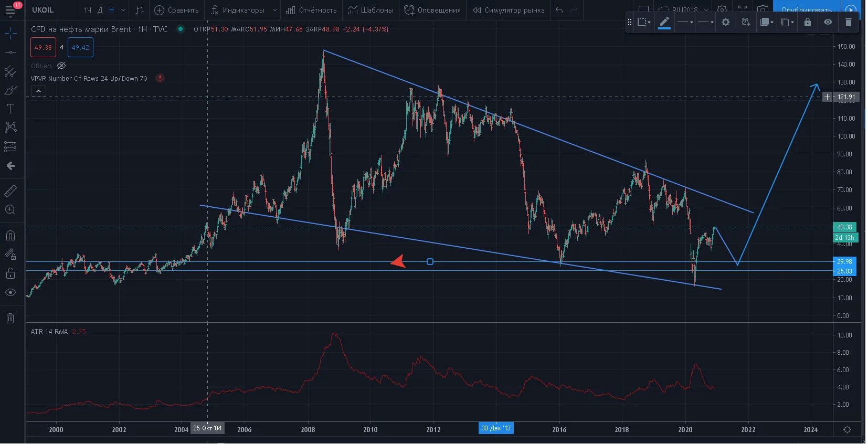Viewport: 868px width, 444px height.
Task: Click the Сравнить compare button
Action: [177, 10]
